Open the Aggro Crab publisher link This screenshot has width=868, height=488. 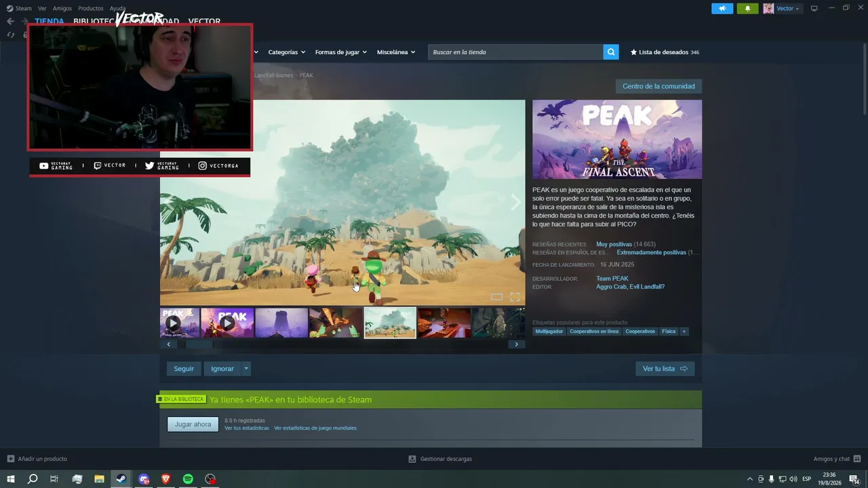[611, 287]
